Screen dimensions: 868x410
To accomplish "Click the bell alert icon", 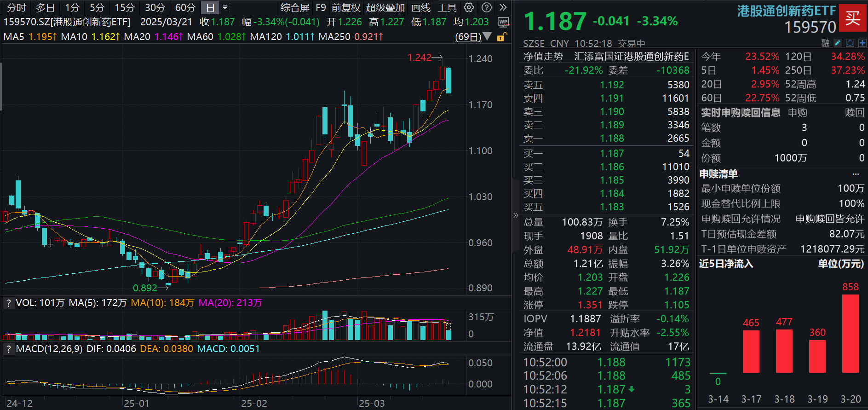I will point(850,43).
